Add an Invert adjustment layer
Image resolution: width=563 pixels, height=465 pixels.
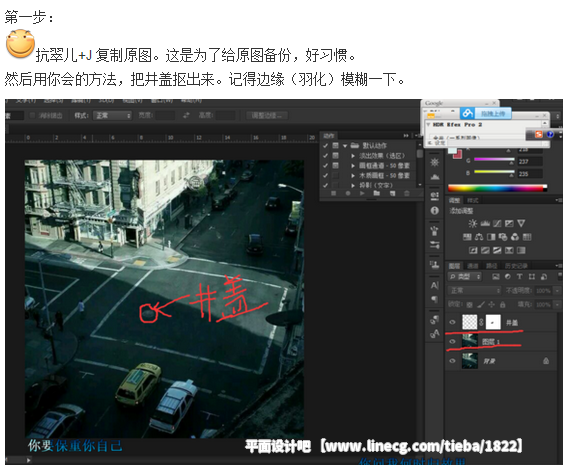click(473, 250)
